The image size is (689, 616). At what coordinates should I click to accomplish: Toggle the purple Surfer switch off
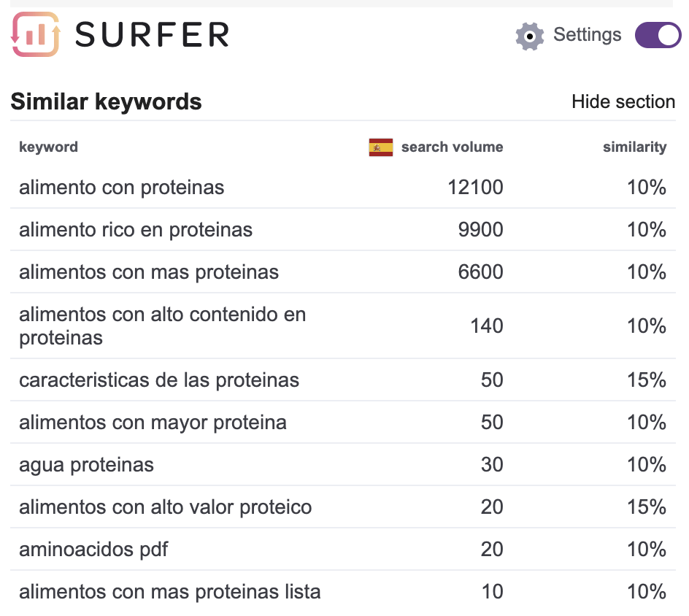point(658,35)
